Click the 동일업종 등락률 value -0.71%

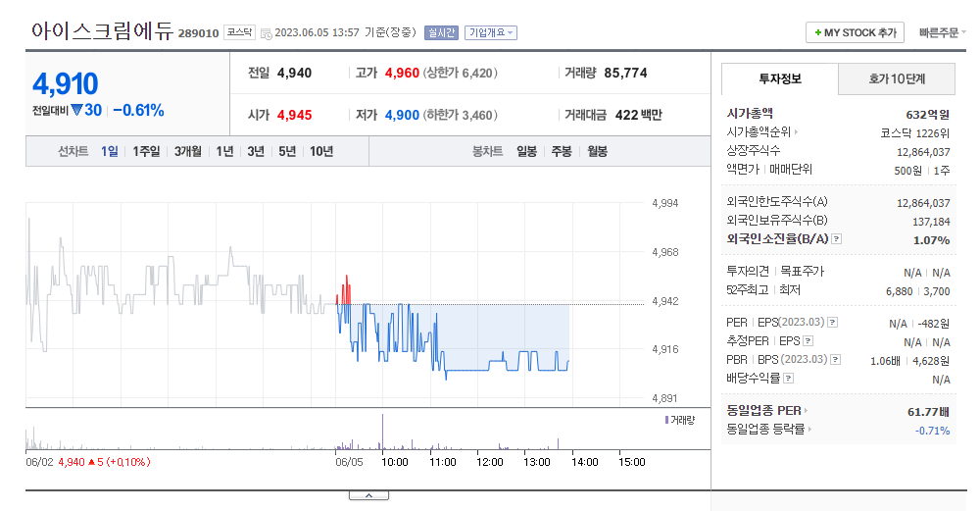[x=933, y=431]
